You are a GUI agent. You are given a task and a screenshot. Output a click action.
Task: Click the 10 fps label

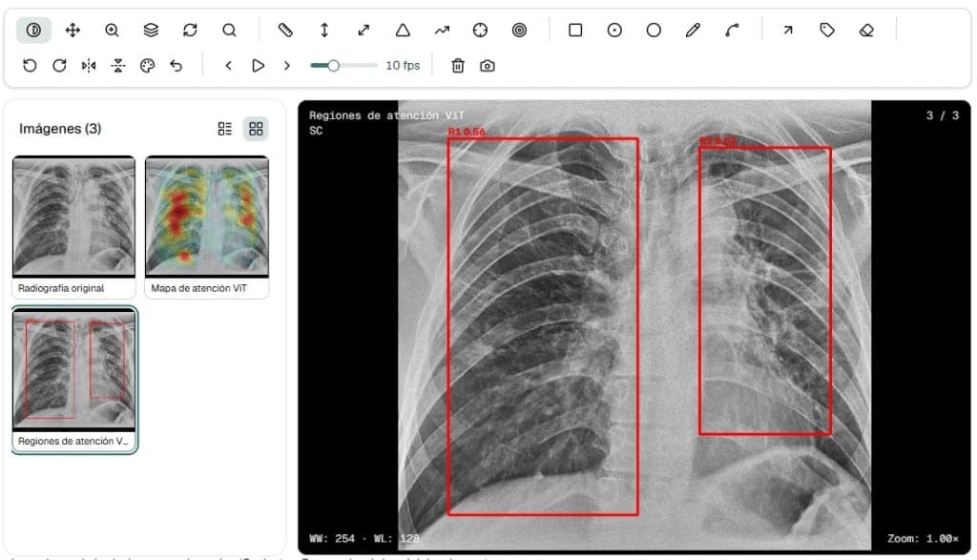coord(403,66)
